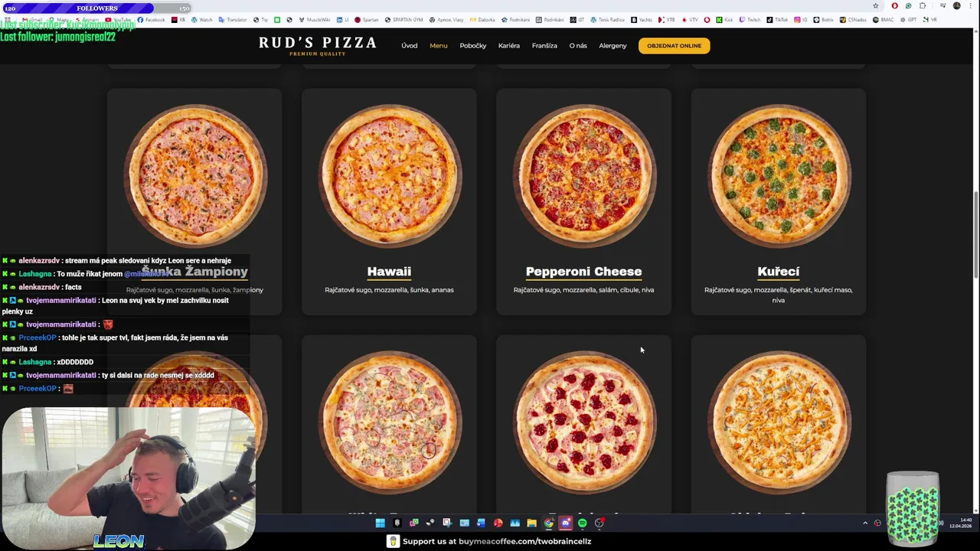Select the raspberry-topped pizza image in second row

583,422
